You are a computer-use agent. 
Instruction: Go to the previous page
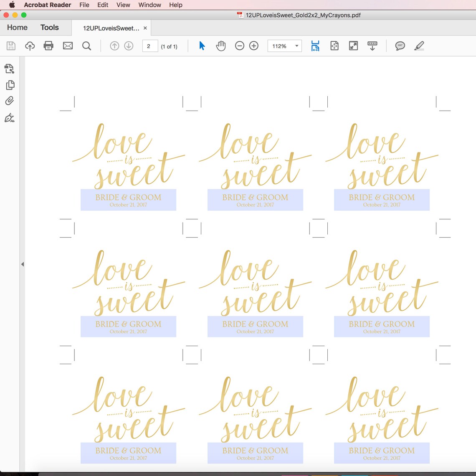(x=114, y=46)
